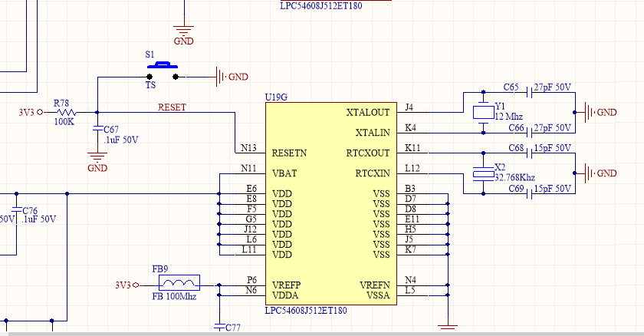The height and width of the screenshot is (336, 644).
Task: Select capacitor C76 .1uF symbol
Action: point(16,209)
